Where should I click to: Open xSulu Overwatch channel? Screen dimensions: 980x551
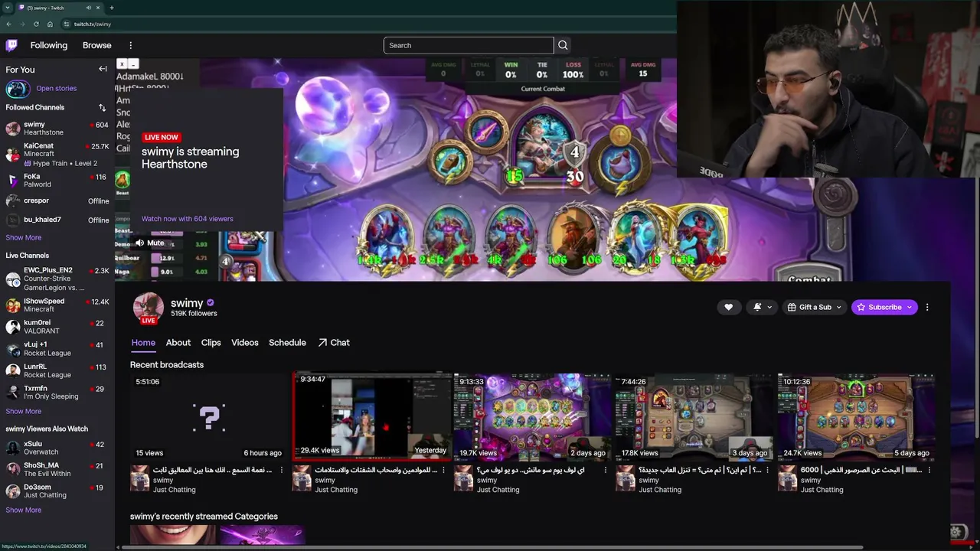[x=57, y=448]
